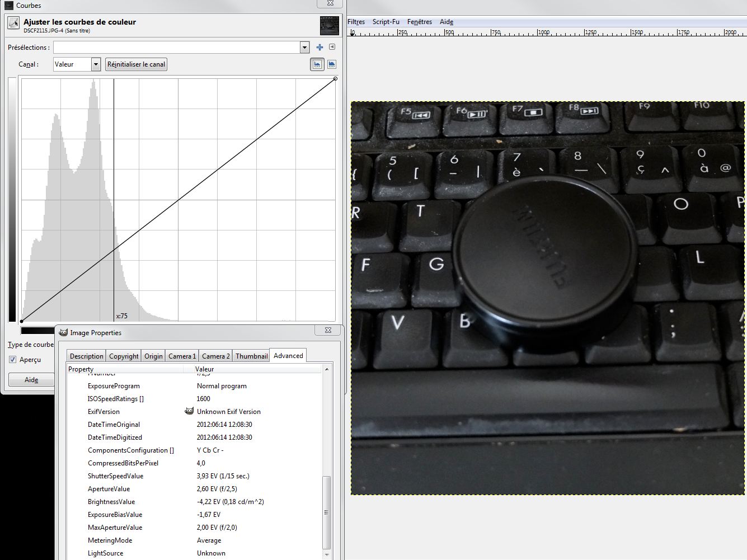
Task: Open the Aide menu in the GIMP menu bar
Action: point(447,22)
